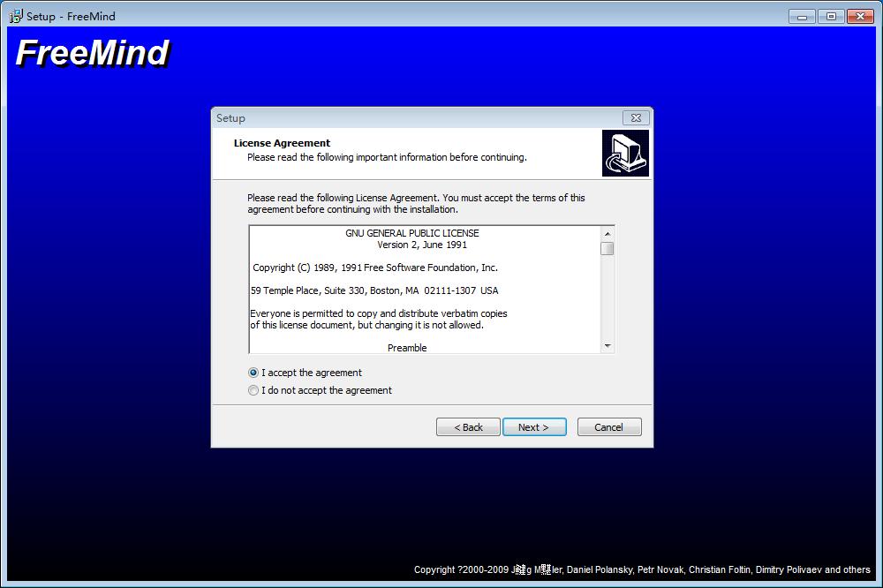Click the license text scroll-up arrow

(608, 233)
